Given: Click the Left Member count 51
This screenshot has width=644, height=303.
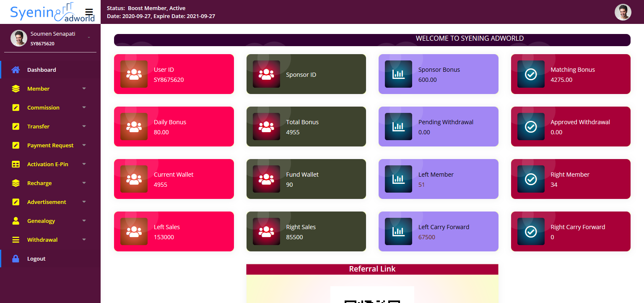Looking at the screenshot, I should tap(422, 185).
